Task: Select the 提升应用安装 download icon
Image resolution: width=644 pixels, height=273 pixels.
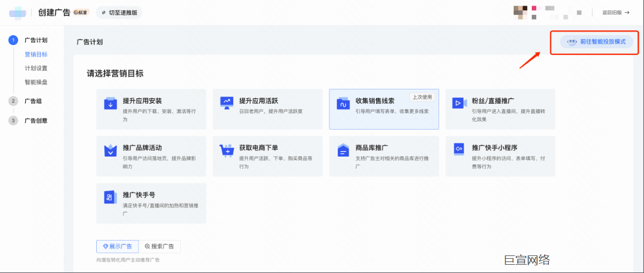Action: pos(110,103)
